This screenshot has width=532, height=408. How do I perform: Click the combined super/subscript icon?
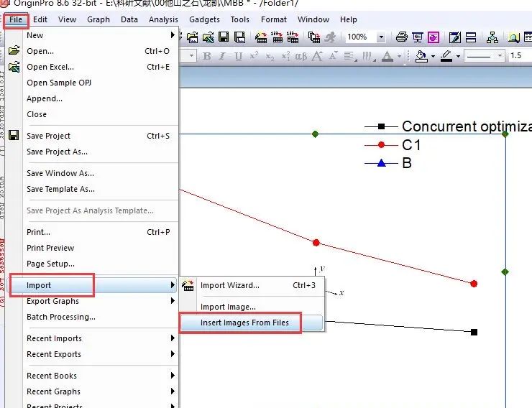coord(285,56)
